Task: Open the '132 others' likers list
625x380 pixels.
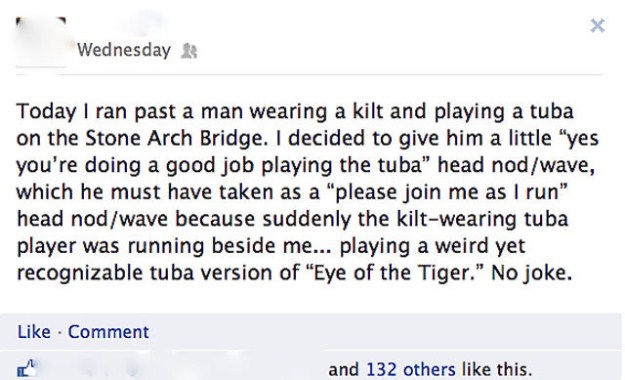Action: pyautogui.click(x=411, y=369)
